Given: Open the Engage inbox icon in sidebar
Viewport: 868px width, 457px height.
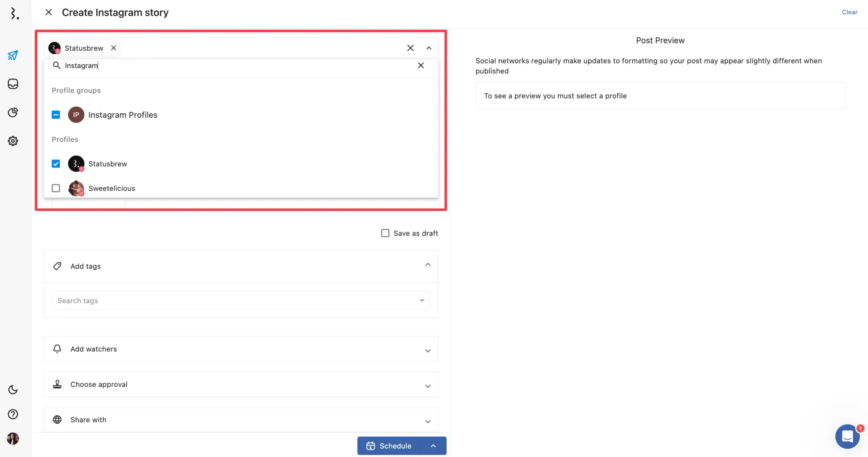Looking at the screenshot, I should pos(13,84).
